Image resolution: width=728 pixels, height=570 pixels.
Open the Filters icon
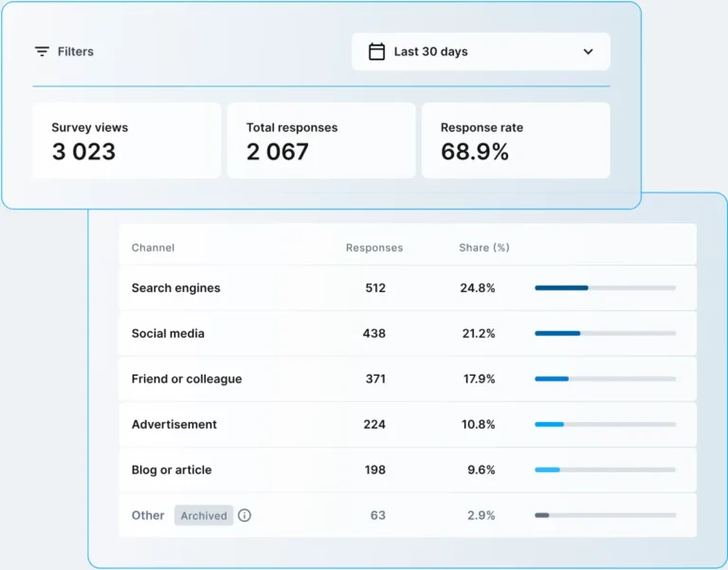point(43,51)
